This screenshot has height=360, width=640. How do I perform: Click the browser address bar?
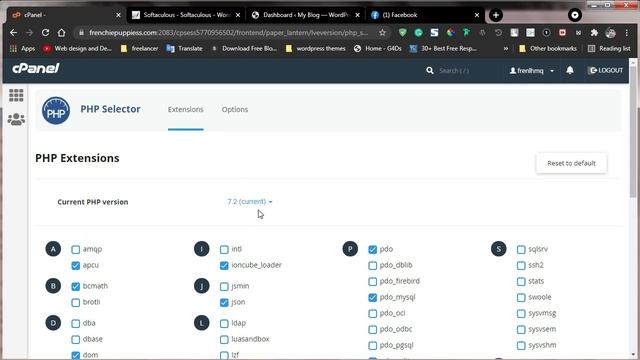pyautogui.click(x=229, y=33)
